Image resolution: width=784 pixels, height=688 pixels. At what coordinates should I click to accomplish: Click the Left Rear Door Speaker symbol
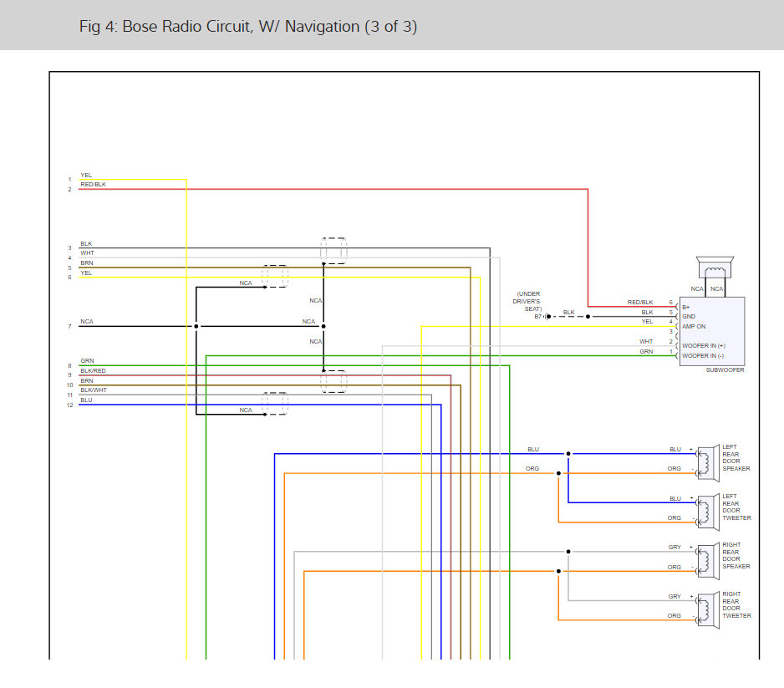click(x=709, y=463)
